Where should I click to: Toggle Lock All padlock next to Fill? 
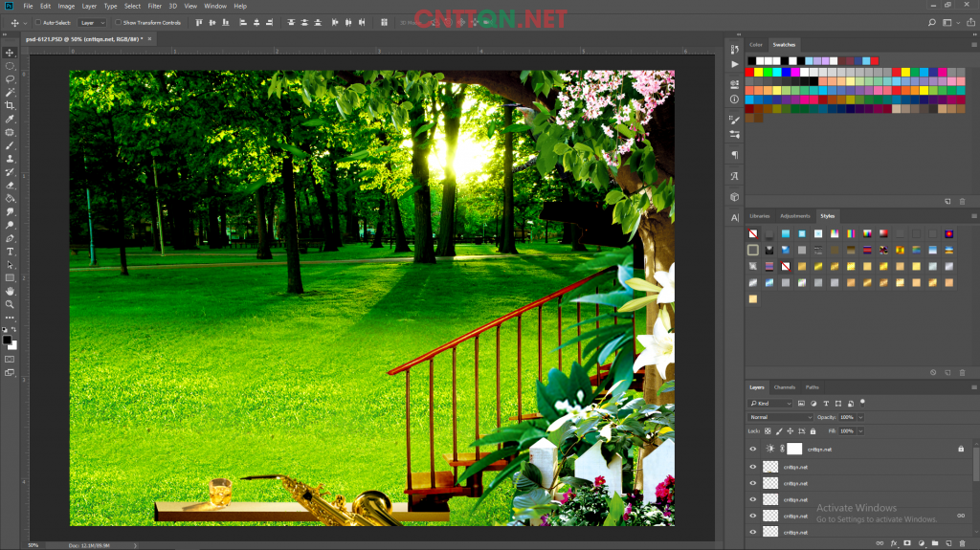click(x=813, y=431)
